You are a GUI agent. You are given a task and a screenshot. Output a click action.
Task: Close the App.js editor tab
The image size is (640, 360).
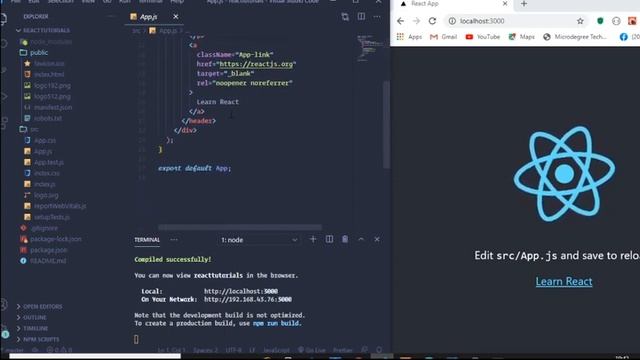click(176, 17)
